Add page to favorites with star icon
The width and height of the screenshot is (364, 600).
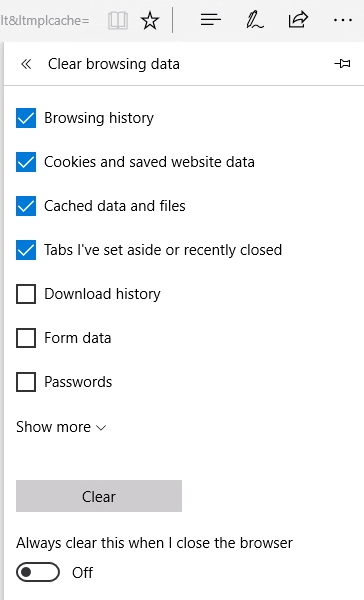point(150,20)
